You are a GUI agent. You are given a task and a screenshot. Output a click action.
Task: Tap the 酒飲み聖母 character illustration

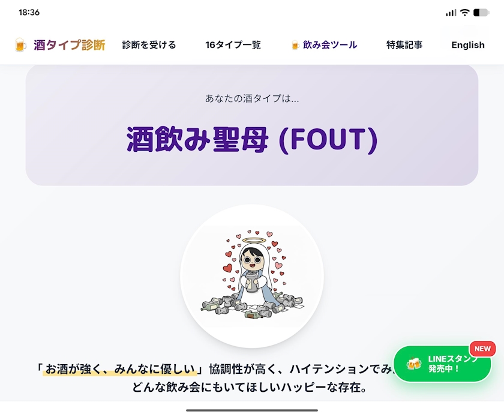(x=252, y=276)
